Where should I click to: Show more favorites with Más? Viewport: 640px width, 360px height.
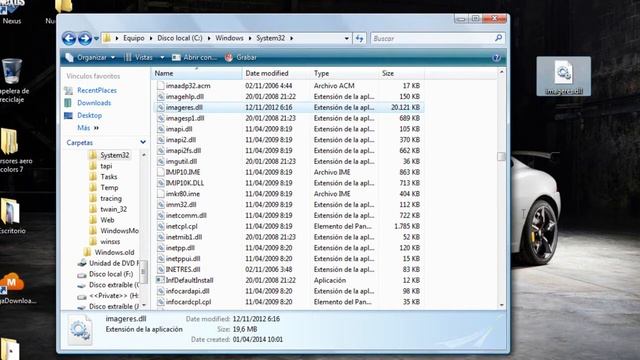88,128
